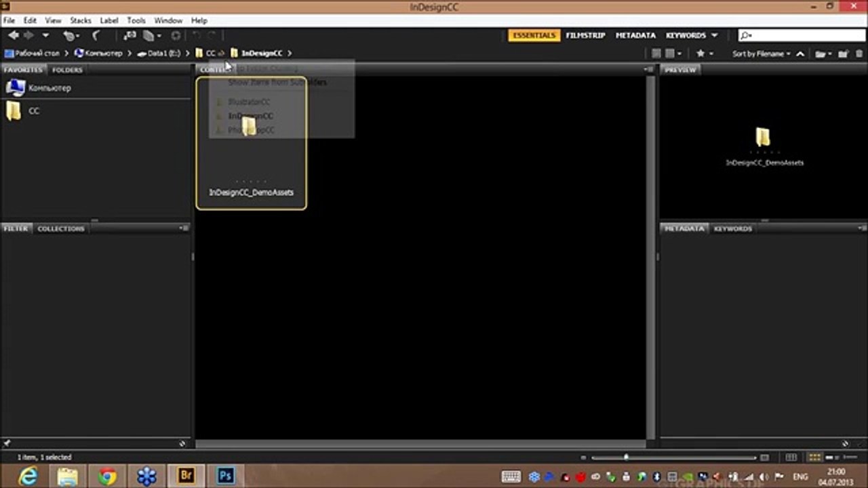Click the Open recent file folder icon
The height and width of the screenshot is (488, 868).
[823, 54]
